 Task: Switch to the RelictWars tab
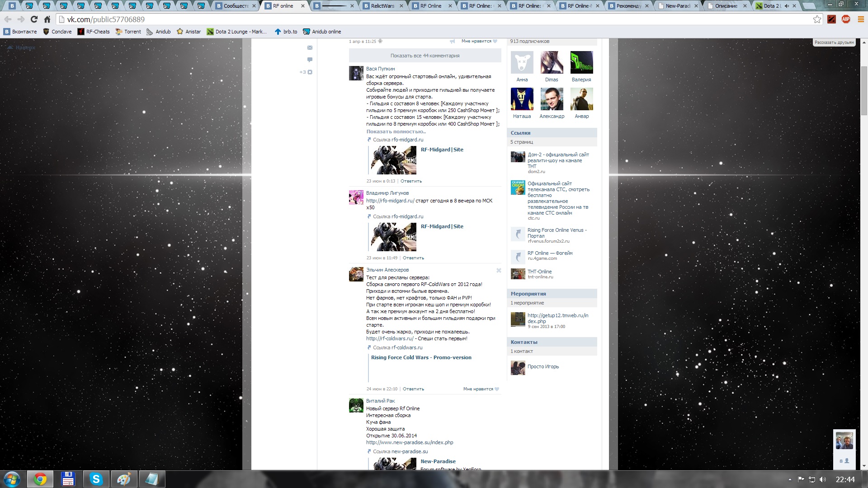(x=383, y=6)
